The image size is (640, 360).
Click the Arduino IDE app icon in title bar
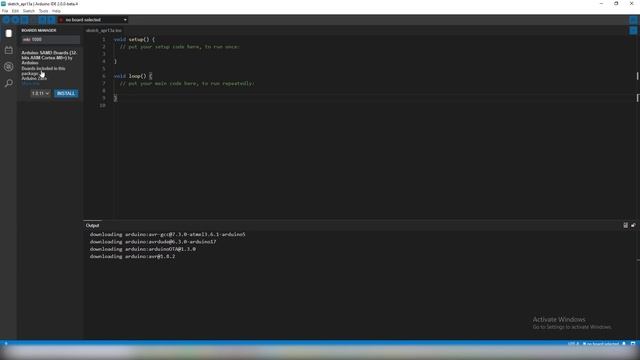pos(4,4)
